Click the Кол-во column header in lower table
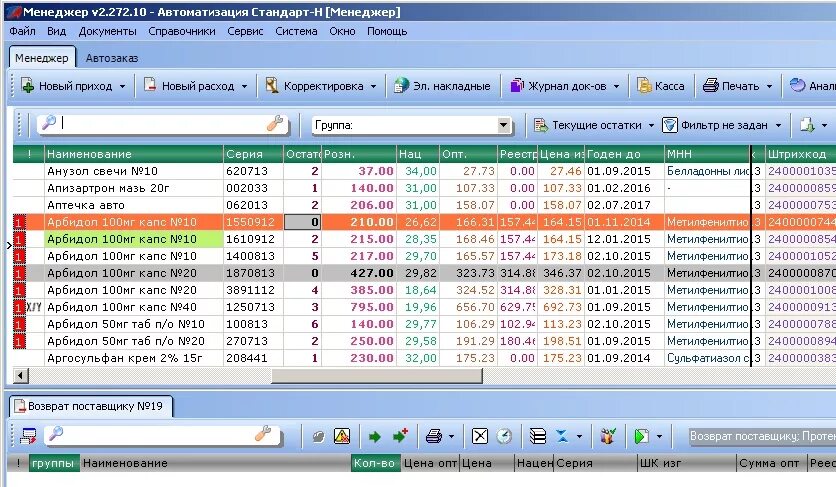Viewport: 836px width, 487px height. click(374, 463)
